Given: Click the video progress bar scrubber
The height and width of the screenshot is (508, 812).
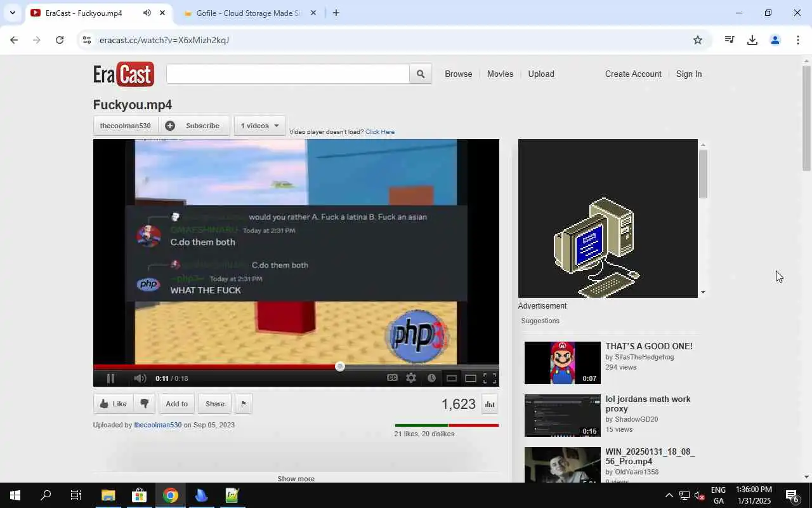Looking at the screenshot, I should coord(340,366).
